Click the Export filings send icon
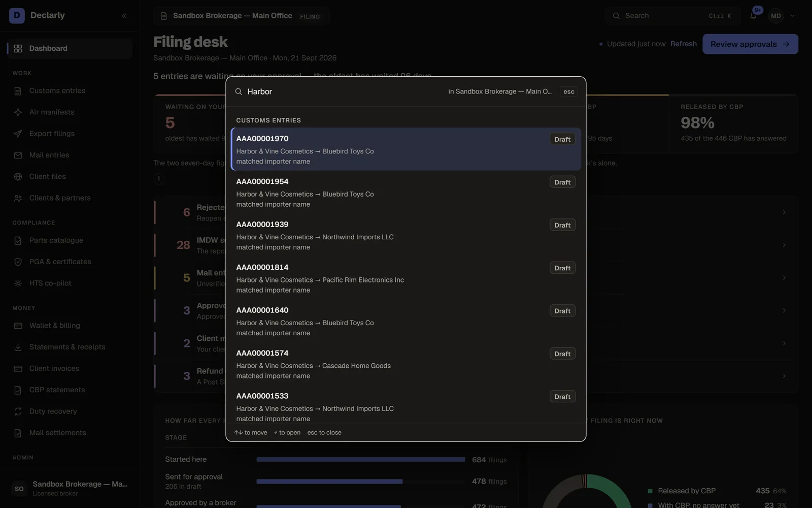812x508 pixels. 18,134
